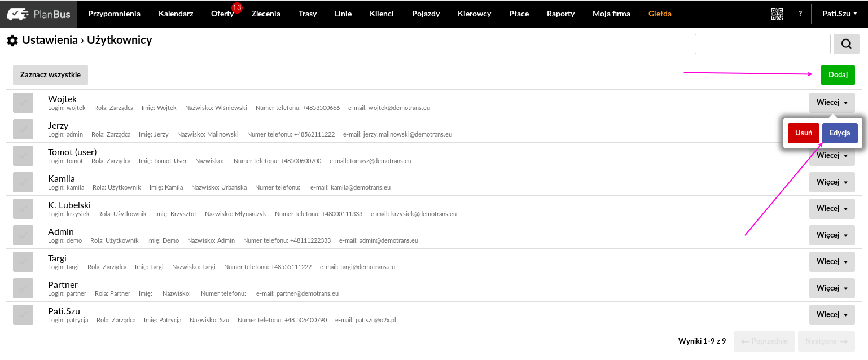Go to Płace
The image size is (868, 360).
coord(519,14)
